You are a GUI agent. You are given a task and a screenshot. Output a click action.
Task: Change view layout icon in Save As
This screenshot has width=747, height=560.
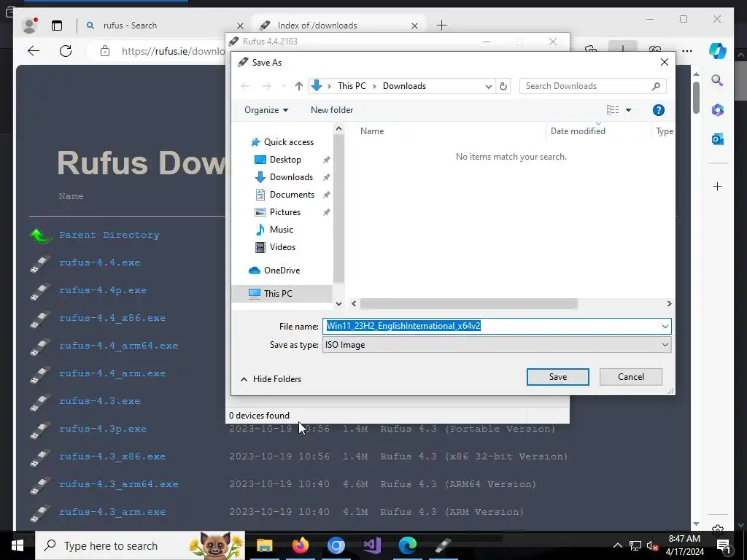click(x=613, y=110)
